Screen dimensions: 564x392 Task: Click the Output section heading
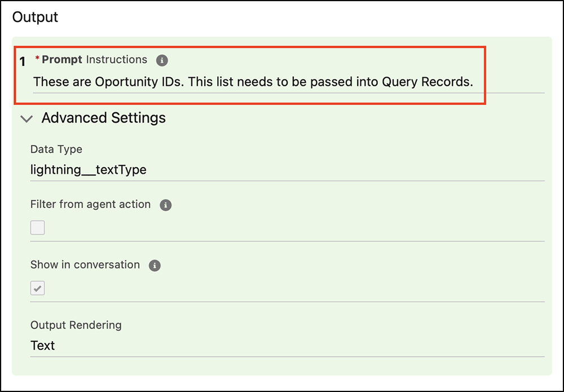pos(35,17)
